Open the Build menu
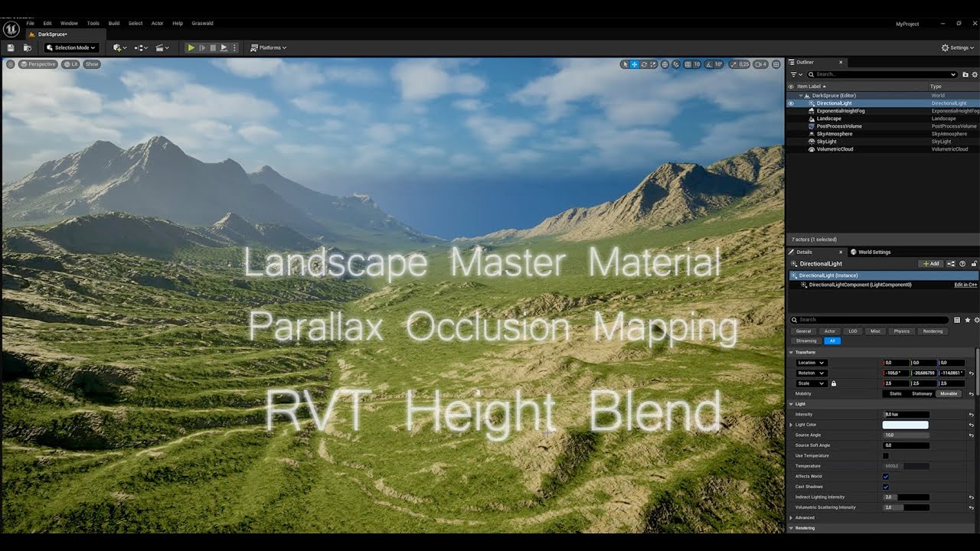Image resolution: width=980 pixels, height=551 pixels. 114,23
